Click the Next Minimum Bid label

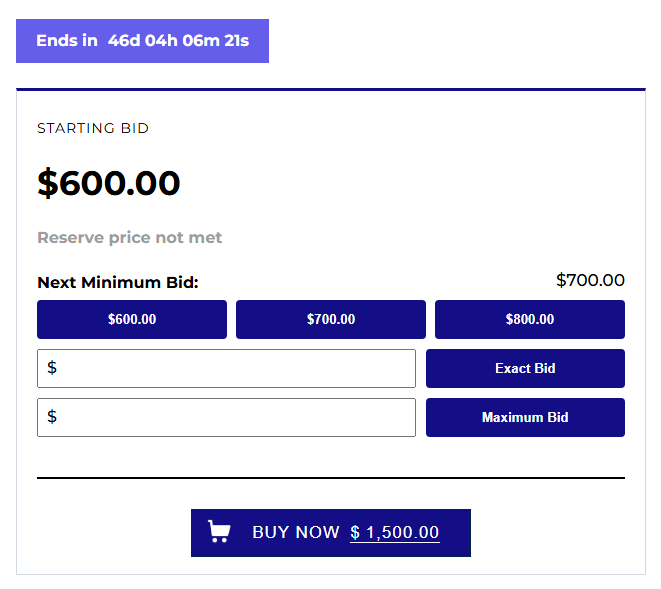[x=118, y=282]
